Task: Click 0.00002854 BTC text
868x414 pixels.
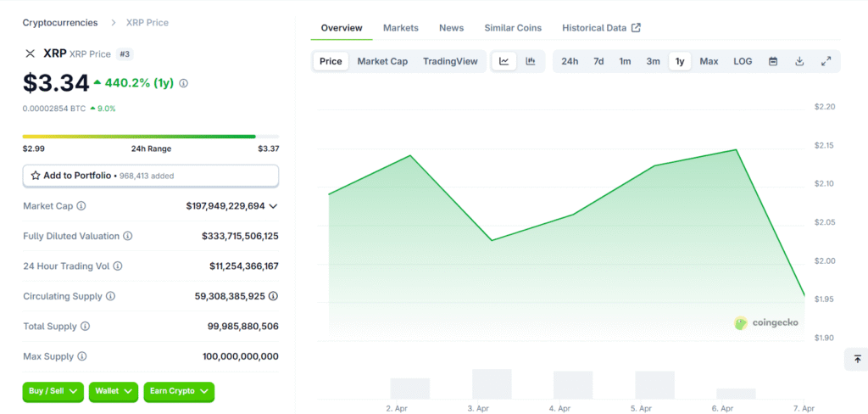Action: [54, 109]
